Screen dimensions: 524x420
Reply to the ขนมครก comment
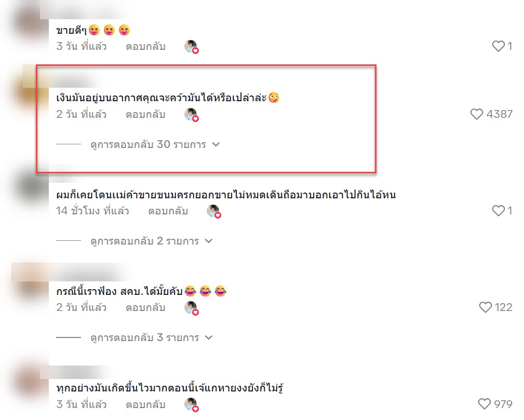(168, 211)
